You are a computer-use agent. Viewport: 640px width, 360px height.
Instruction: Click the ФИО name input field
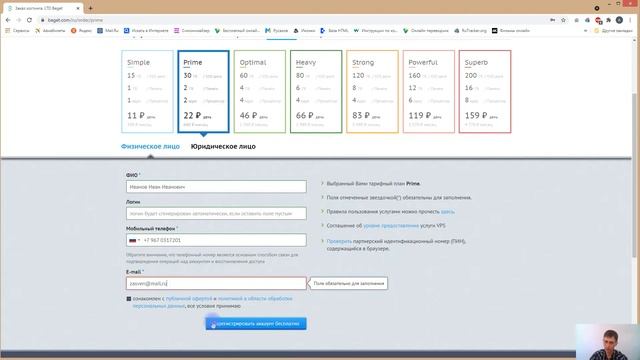coord(216,187)
